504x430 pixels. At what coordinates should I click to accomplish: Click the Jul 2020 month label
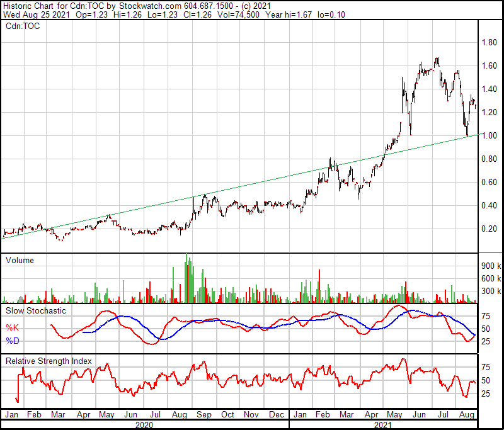[x=156, y=415]
